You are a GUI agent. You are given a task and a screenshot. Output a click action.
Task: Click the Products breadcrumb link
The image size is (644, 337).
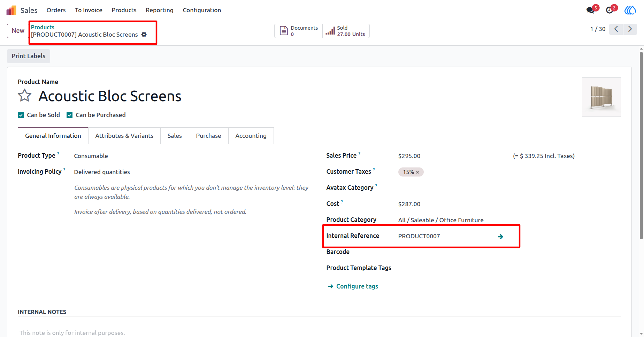[43, 27]
